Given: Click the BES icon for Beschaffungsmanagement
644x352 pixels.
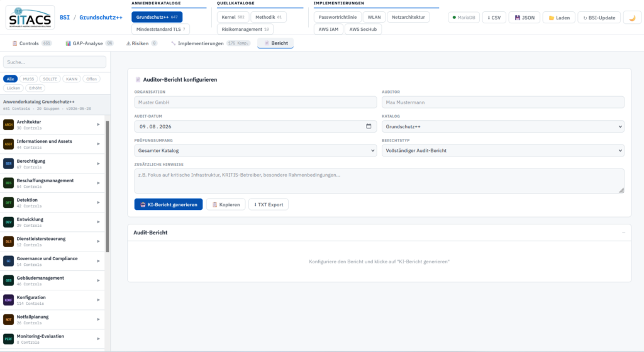Looking at the screenshot, I should click(x=9, y=183).
